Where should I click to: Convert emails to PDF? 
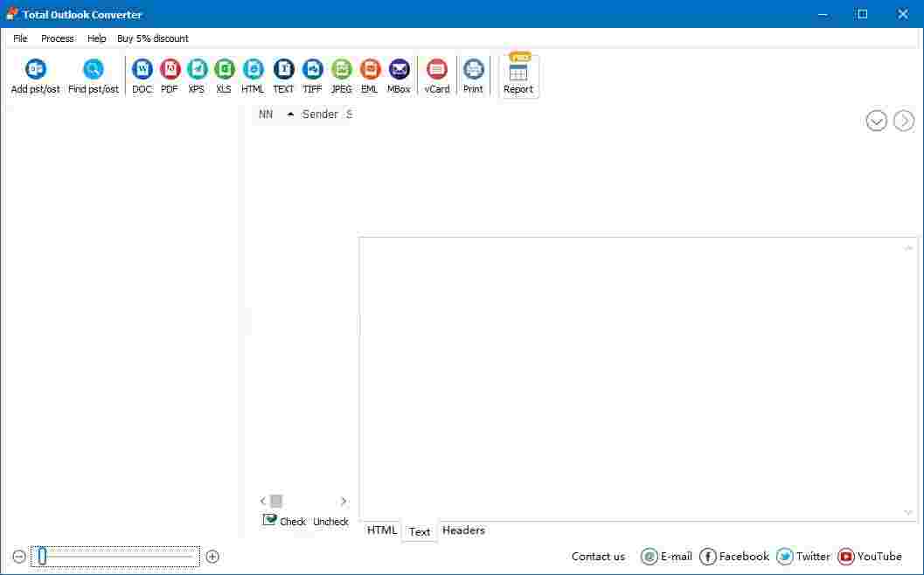pyautogui.click(x=170, y=77)
